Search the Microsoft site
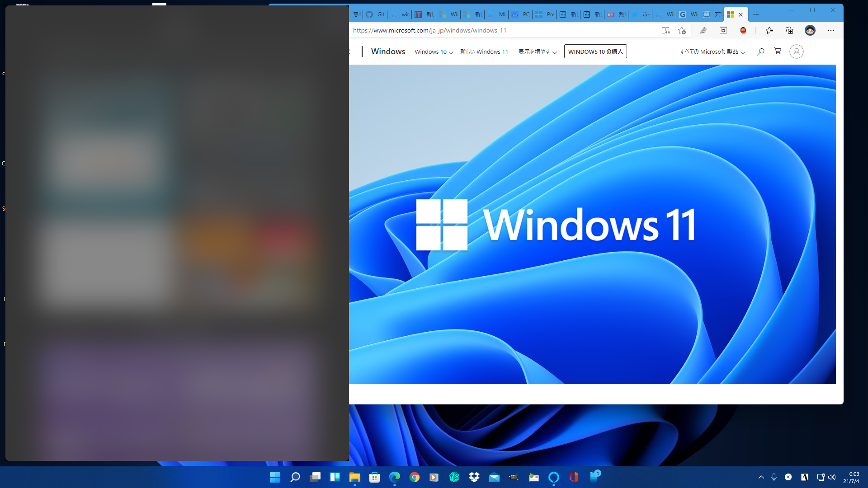Screen dimensions: 868x488 [x=760, y=52]
